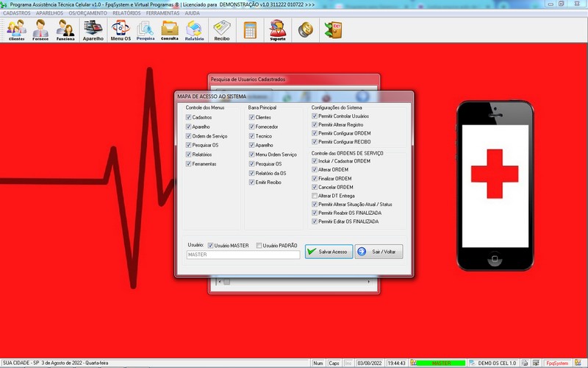The height and width of the screenshot is (368, 588).
Task: Open the Recibo receipt icon
Action: 222,30
